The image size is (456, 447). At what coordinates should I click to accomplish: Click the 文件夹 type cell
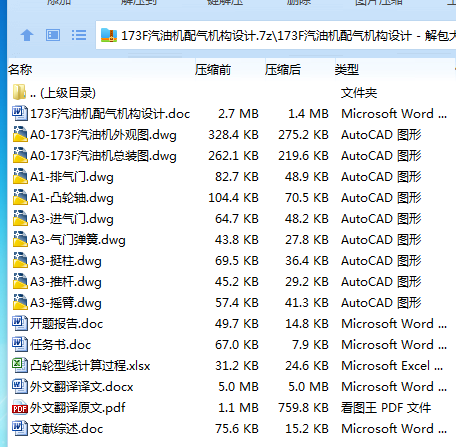(x=359, y=93)
